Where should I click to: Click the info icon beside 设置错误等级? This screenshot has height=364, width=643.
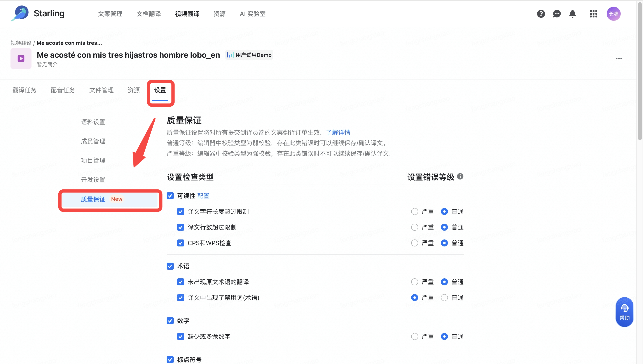[x=460, y=177]
